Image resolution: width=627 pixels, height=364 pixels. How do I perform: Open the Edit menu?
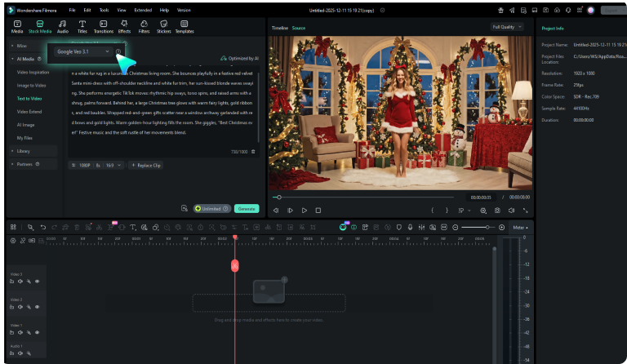[x=87, y=10]
